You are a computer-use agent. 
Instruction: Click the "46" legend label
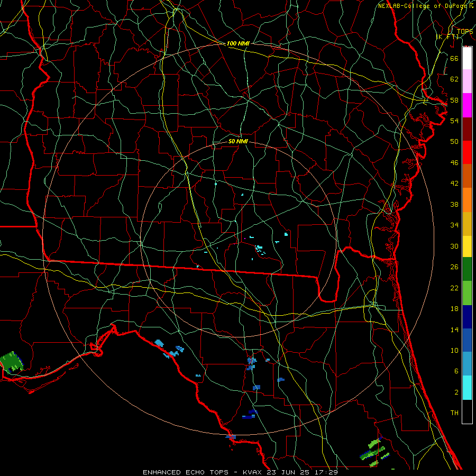[x=454, y=163]
